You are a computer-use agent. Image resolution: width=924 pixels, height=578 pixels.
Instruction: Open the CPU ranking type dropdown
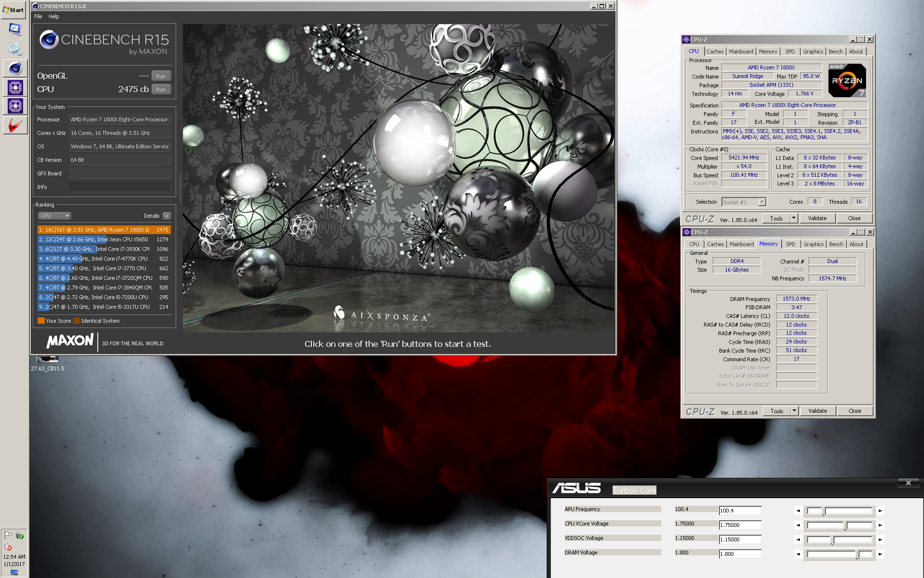click(x=54, y=216)
